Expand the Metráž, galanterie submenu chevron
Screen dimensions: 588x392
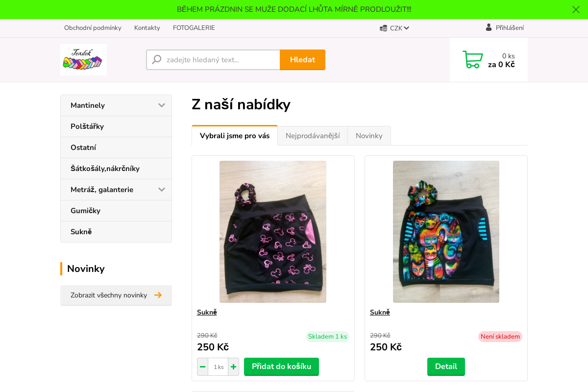pos(161,190)
